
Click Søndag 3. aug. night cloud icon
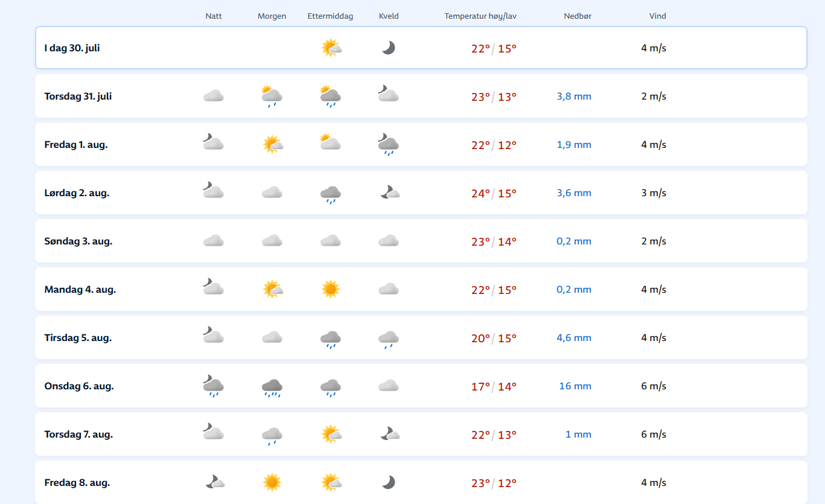tap(214, 241)
